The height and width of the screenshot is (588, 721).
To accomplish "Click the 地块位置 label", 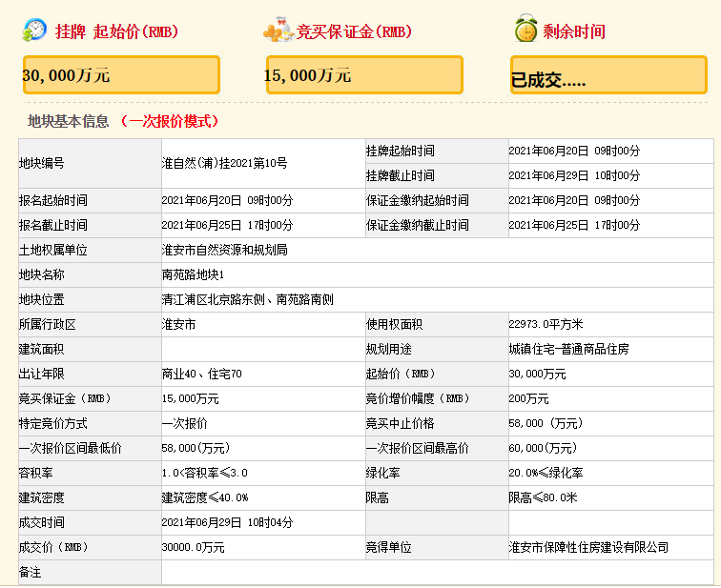I will click(x=41, y=299).
